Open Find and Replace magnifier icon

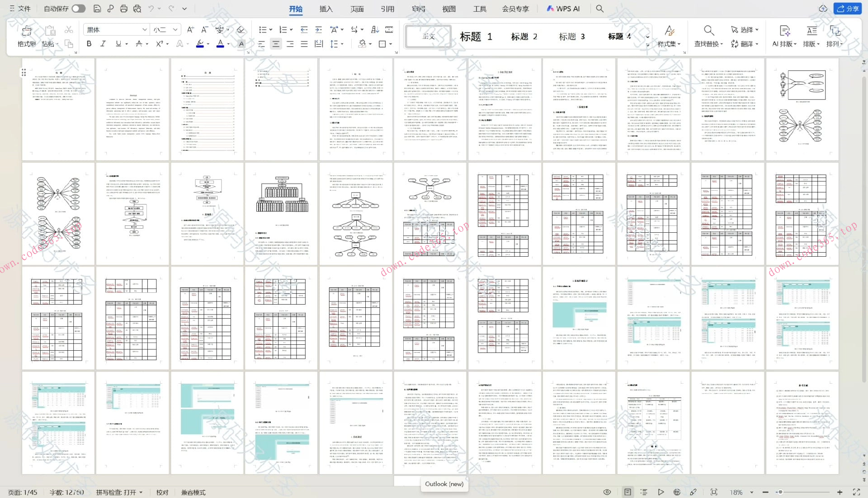(708, 31)
